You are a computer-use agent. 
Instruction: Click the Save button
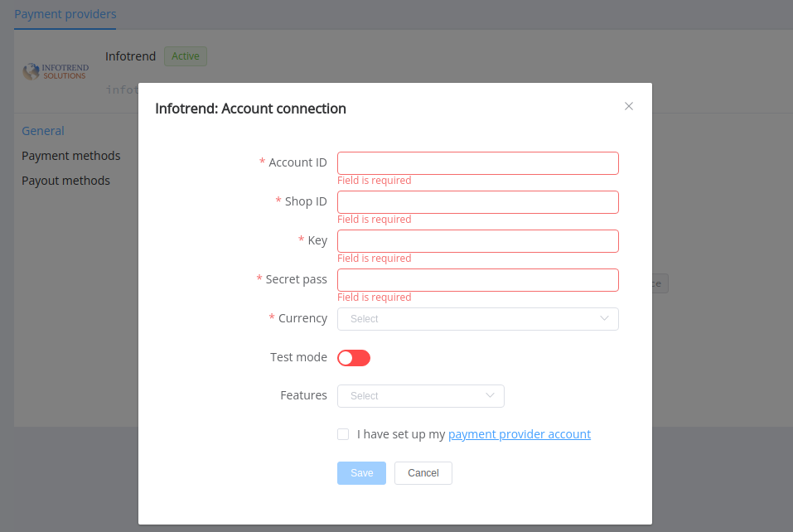[361, 473]
